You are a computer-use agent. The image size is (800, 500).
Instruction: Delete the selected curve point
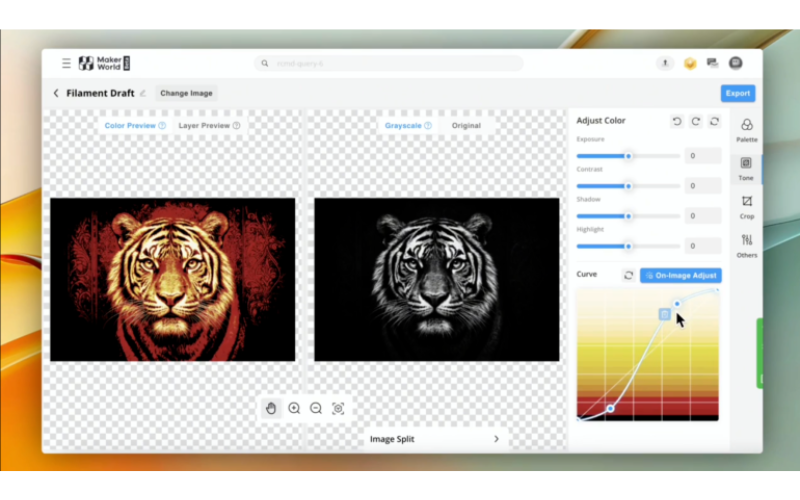point(664,314)
